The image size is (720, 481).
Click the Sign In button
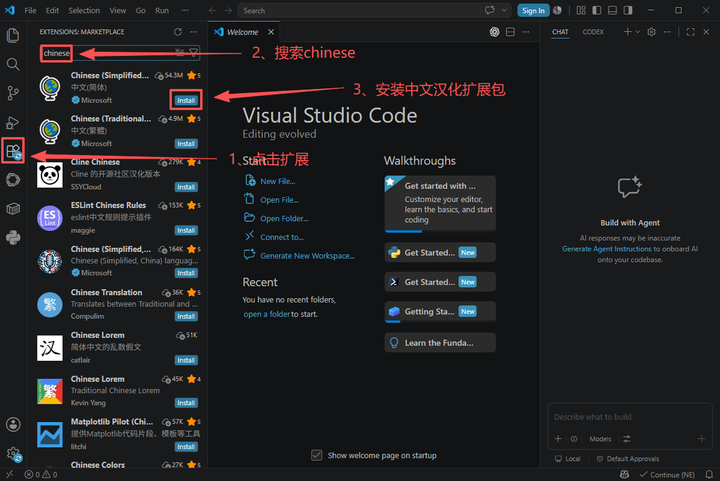[x=533, y=10]
